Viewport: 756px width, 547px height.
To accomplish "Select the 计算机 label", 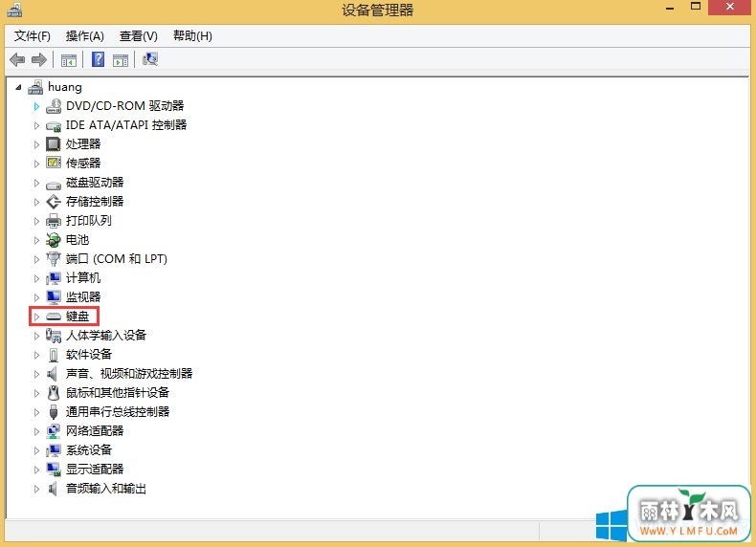I will [83, 278].
